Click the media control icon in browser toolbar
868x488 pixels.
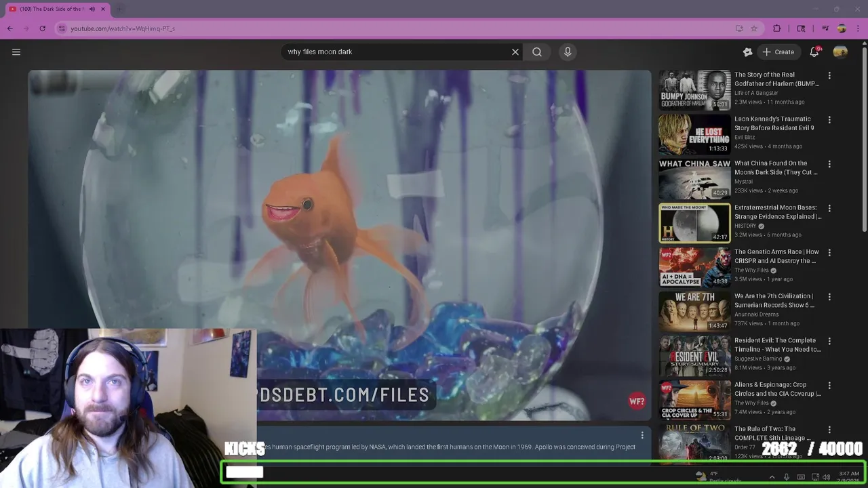pos(825,28)
